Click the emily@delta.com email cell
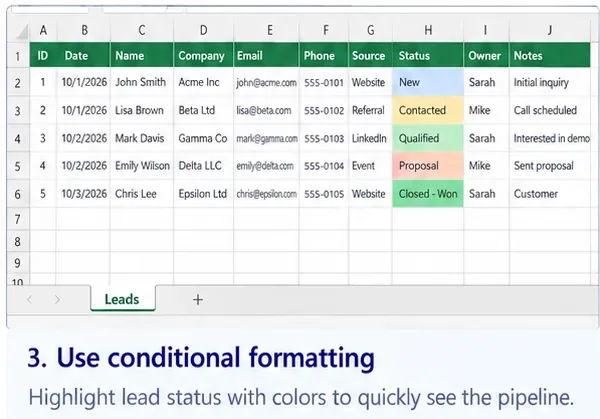600x419 pixels. 266,166
